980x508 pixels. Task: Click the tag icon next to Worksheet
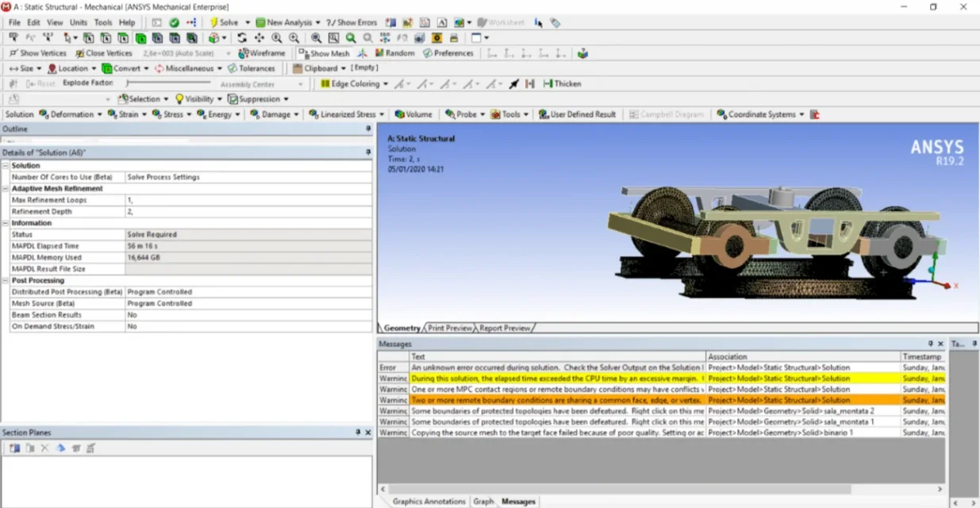pos(555,22)
